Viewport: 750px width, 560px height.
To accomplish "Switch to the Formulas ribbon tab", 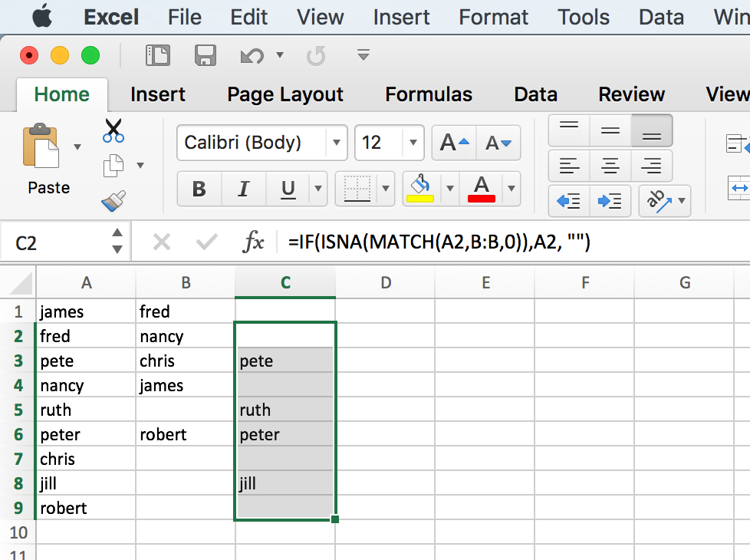I will [x=429, y=94].
